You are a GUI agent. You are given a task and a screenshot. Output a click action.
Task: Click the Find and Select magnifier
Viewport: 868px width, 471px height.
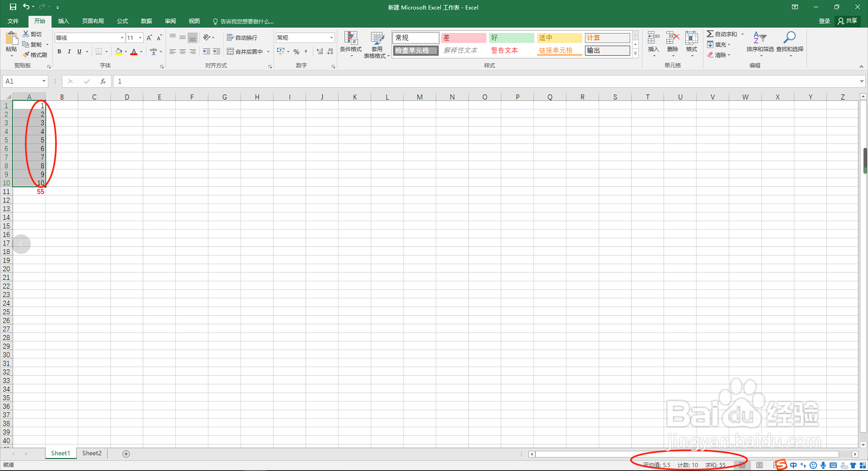point(790,38)
